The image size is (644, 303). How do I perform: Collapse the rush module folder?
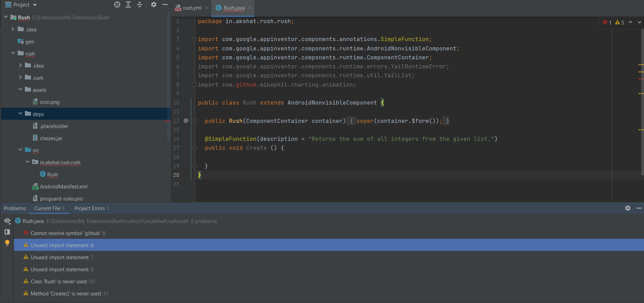tap(13, 53)
